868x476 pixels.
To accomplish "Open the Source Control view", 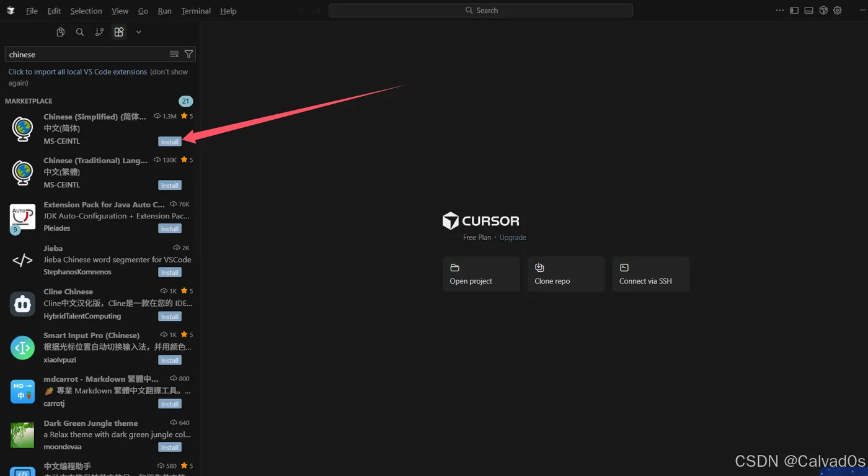I will 99,32.
